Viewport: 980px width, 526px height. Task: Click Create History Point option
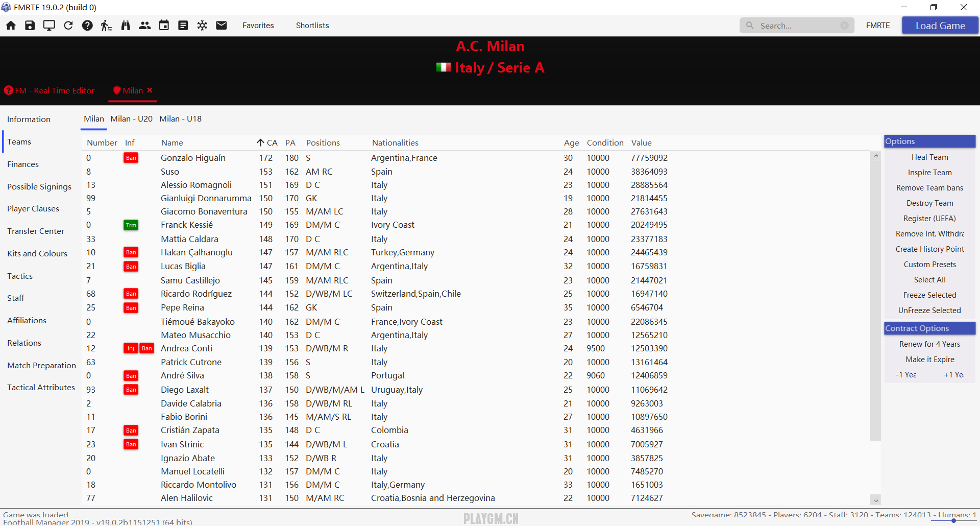tap(930, 249)
